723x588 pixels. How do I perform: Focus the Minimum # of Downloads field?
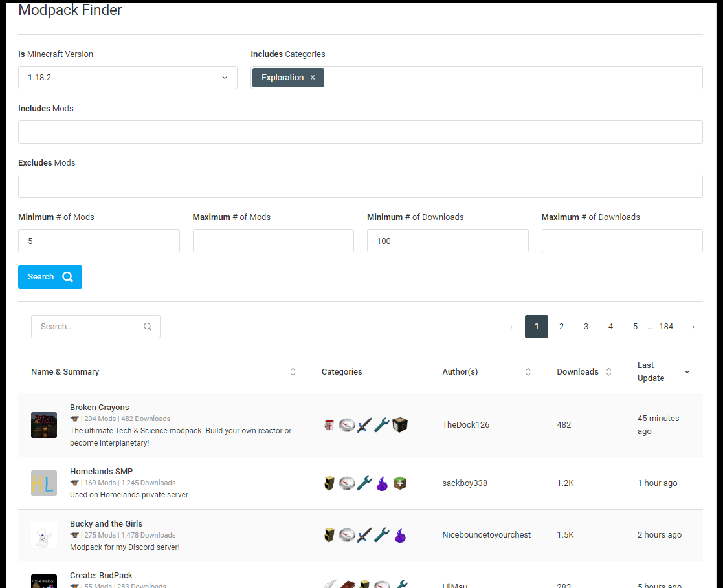(448, 241)
